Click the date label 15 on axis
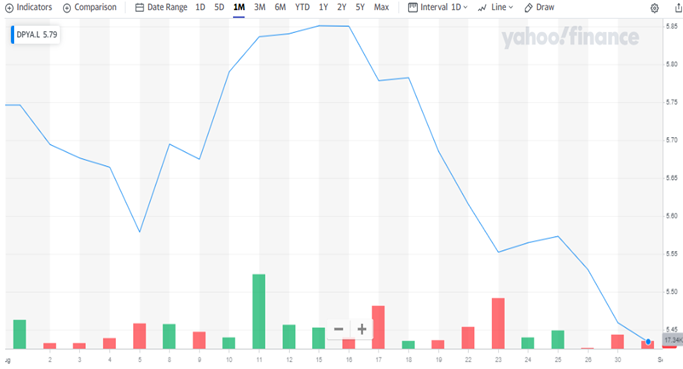The width and height of the screenshot is (683, 369). click(x=319, y=360)
